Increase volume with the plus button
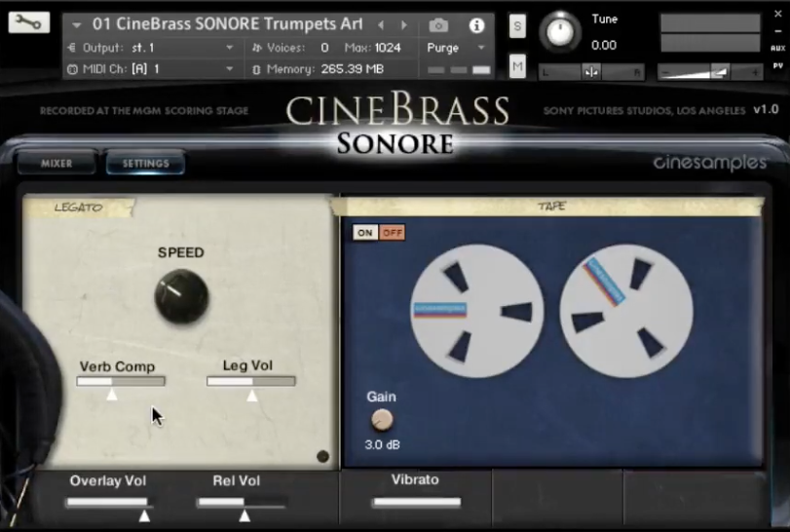Viewport: 790px width, 532px height. tap(755, 73)
